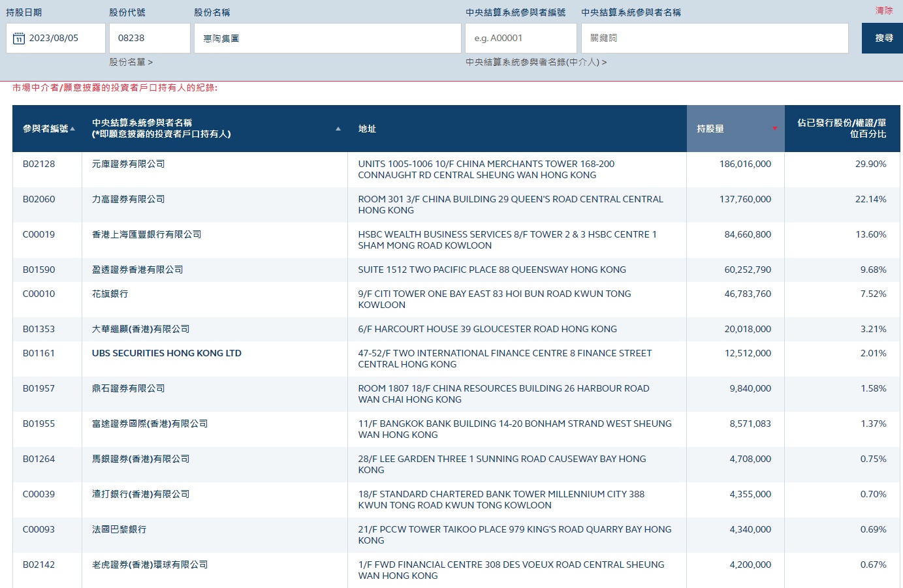Click 香港上海滙豐銀行有限公司 participant name
This screenshot has height=588, width=903.
click(146, 234)
